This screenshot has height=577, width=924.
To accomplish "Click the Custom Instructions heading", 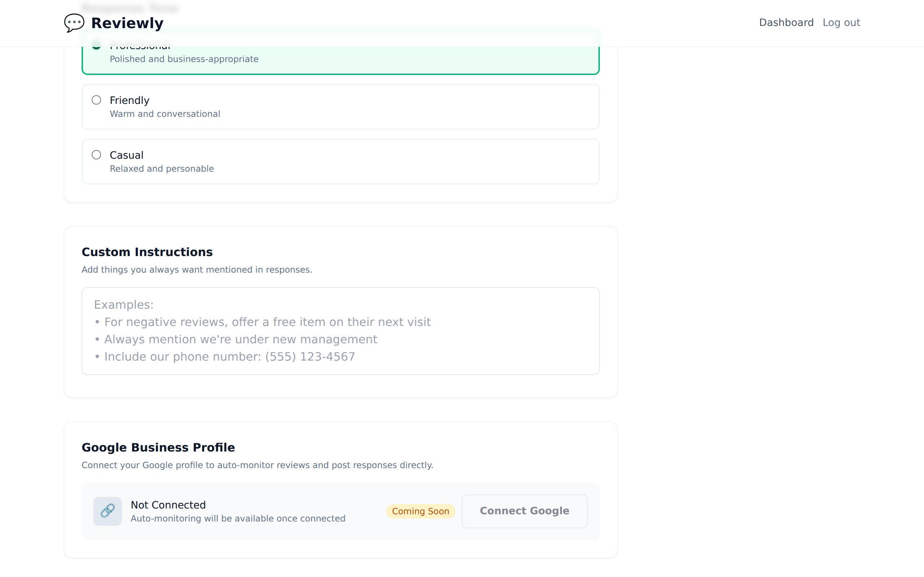I will 147,251.
